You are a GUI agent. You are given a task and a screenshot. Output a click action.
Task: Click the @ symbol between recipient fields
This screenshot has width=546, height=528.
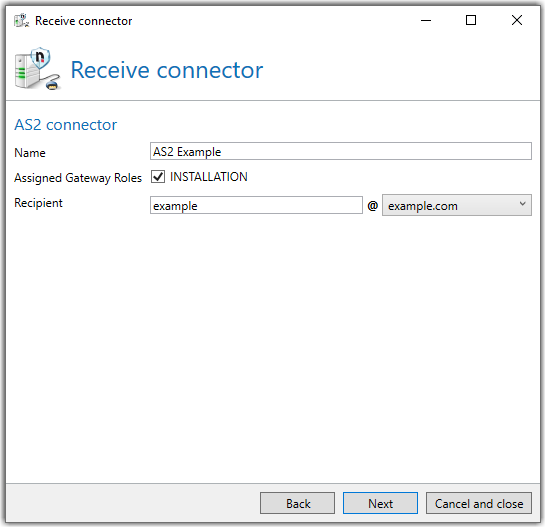(373, 206)
